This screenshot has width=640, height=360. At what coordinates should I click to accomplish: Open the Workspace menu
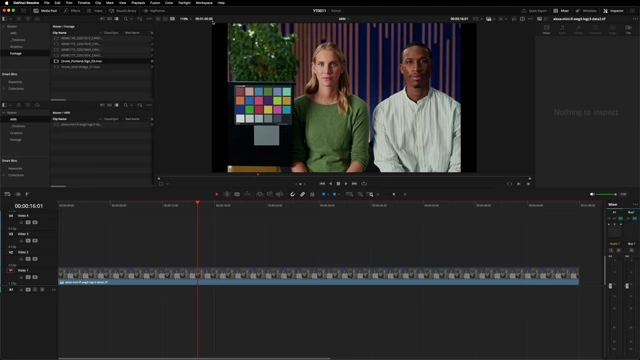point(204,3)
